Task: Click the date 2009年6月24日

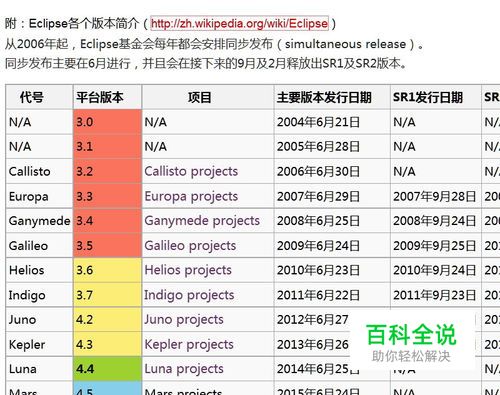Action: [x=318, y=246]
